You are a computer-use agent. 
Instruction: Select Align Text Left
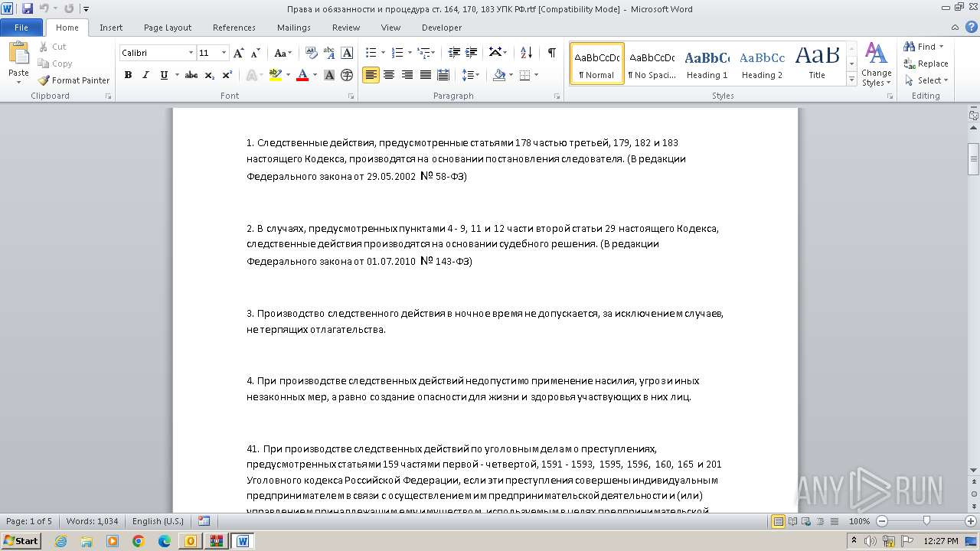click(371, 75)
